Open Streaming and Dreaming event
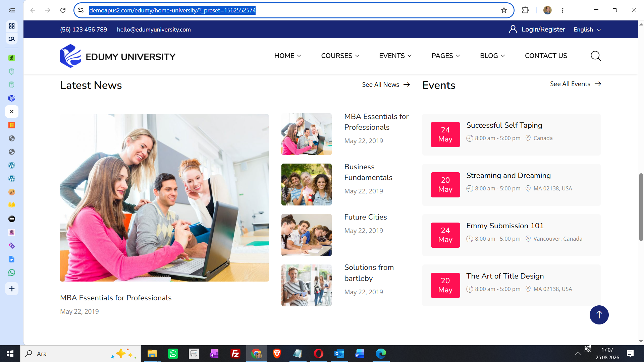Viewport: 644px width, 362px height. coord(508,175)
